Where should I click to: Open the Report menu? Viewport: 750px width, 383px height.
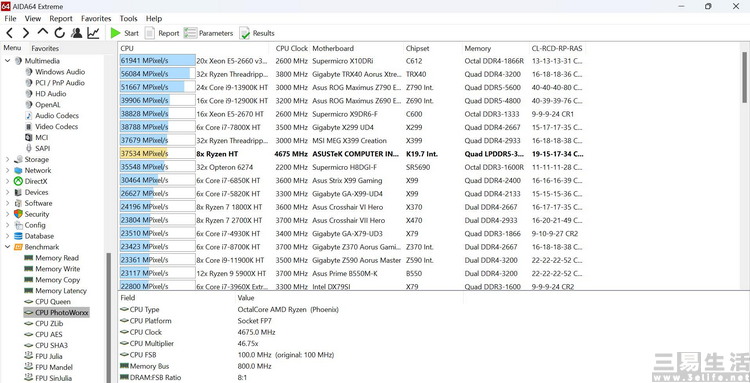pyautogui.click(x=61, y=19)
